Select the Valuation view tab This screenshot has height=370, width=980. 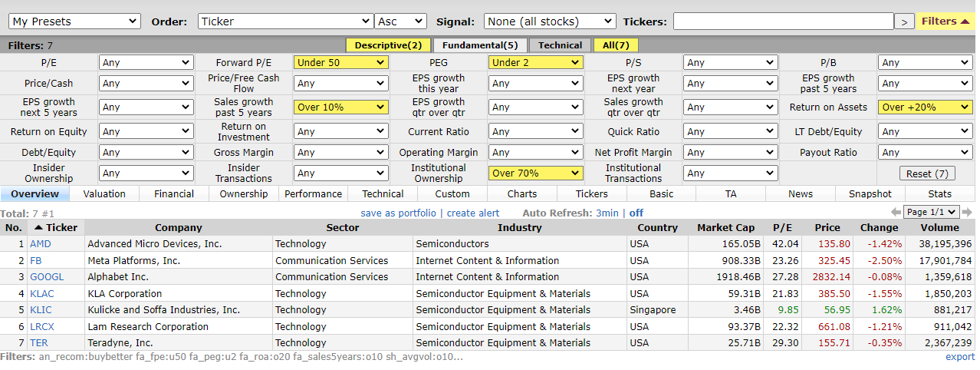click(x=105, y=194)
